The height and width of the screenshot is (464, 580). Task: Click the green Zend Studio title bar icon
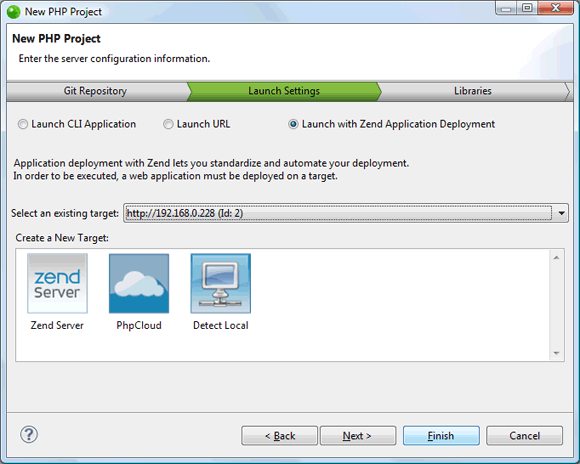(14, 12)
